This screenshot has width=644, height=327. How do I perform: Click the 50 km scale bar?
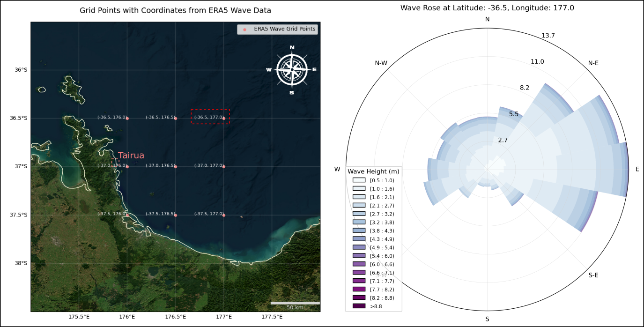click(295, 304)
